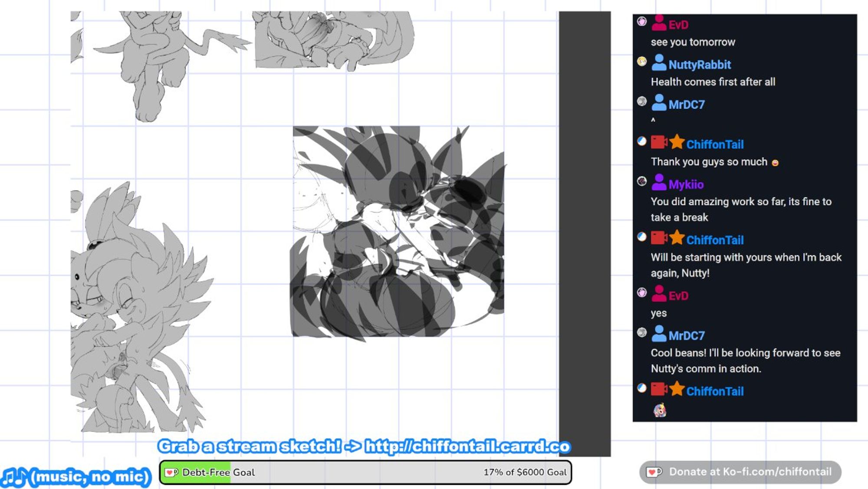Click the round avatar badge left of MrDC7 above "Cool beans!"

pos(642,332)
